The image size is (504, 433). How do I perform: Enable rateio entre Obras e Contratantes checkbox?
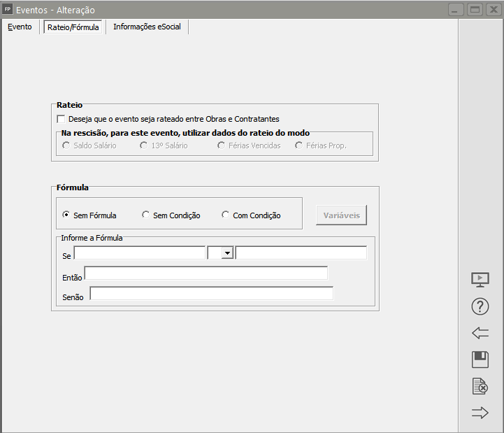coord(61,119)
